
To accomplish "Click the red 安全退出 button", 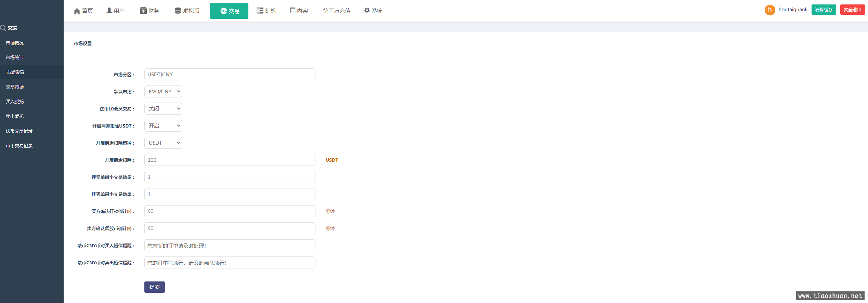I will pyautogui.click(x=852, y=10).
